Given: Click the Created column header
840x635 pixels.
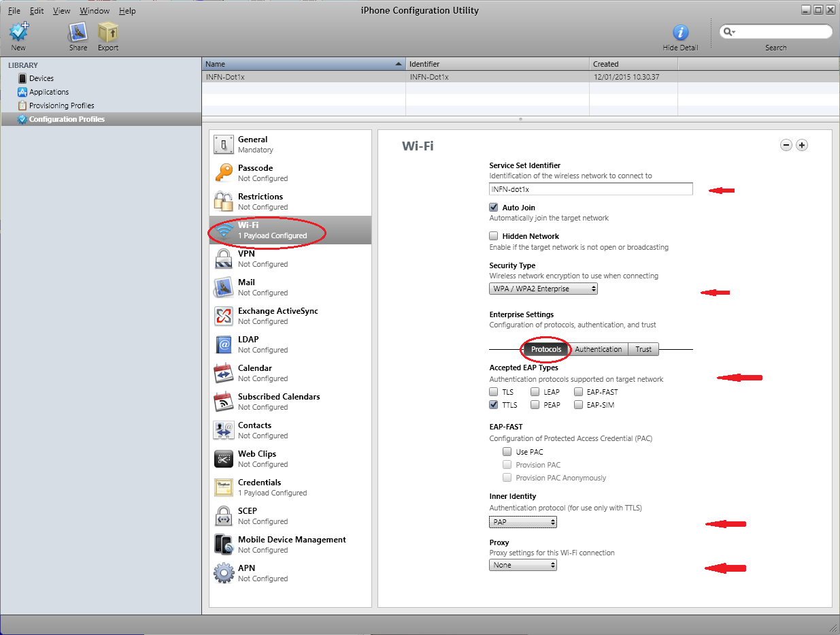Looking at the screenshot, I should pyautogui.click(x=633, y=64).
